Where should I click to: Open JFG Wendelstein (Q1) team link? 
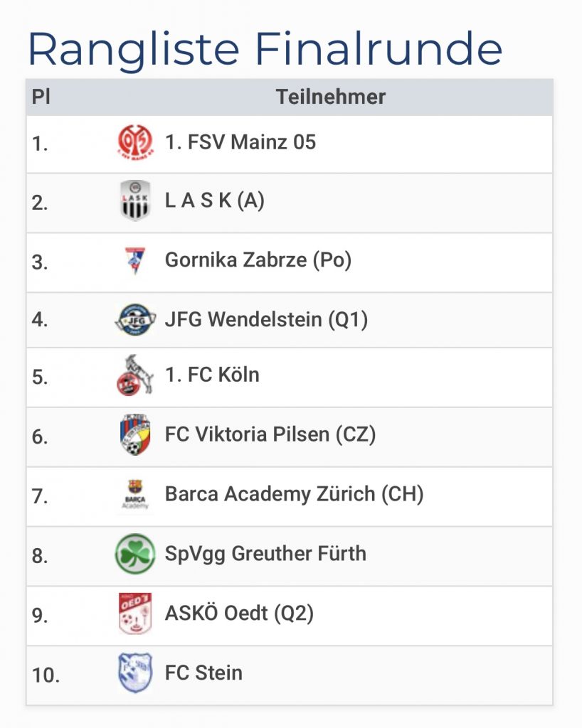coord(267,320)
